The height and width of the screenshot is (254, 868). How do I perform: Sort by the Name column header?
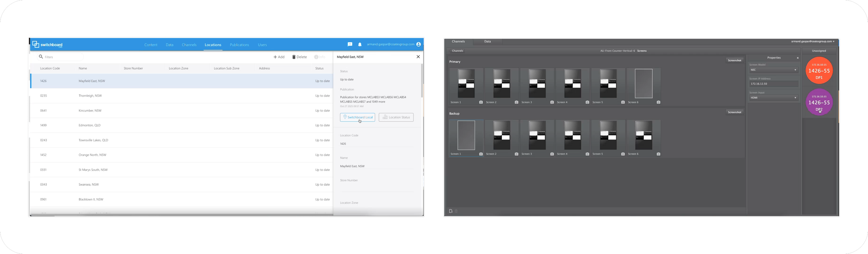point(83,68)
